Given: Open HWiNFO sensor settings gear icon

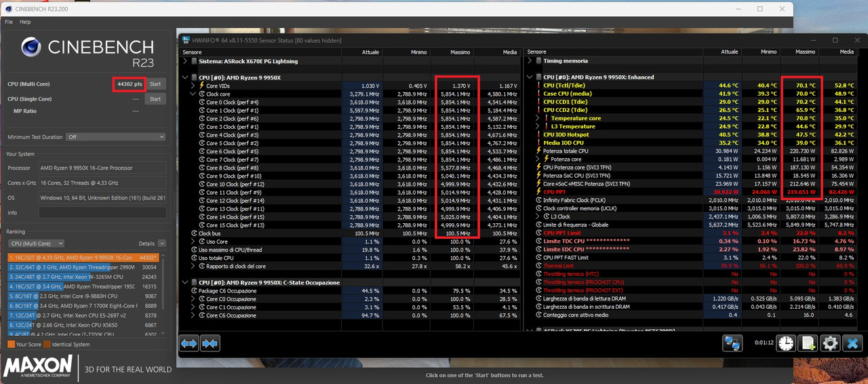Looking at the screenshot, I should [x=830, y=343].
